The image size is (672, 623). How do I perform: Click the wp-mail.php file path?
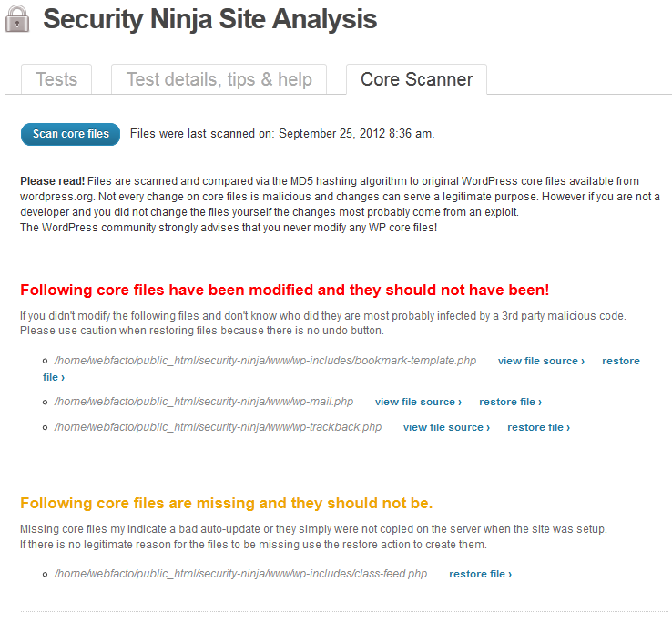point(204,402)
